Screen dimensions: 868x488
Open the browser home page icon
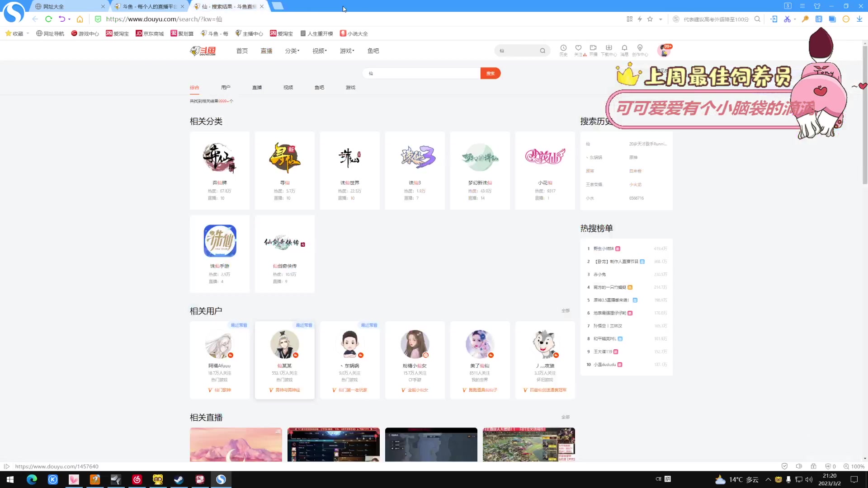click(x=80, y=19)
